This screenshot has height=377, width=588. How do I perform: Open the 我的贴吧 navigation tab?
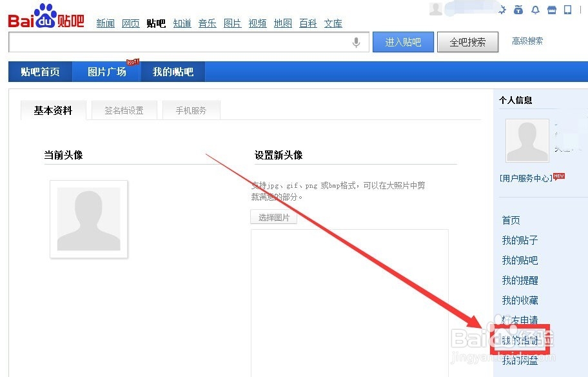(172, 72)
